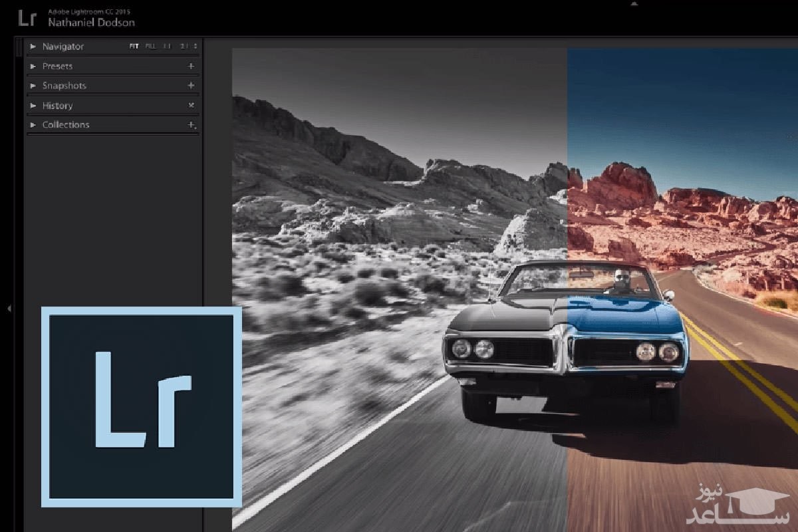Screen dimensions: 798x532
Task: Add a new collection with plus icon
Action: [x=191, y=125]
